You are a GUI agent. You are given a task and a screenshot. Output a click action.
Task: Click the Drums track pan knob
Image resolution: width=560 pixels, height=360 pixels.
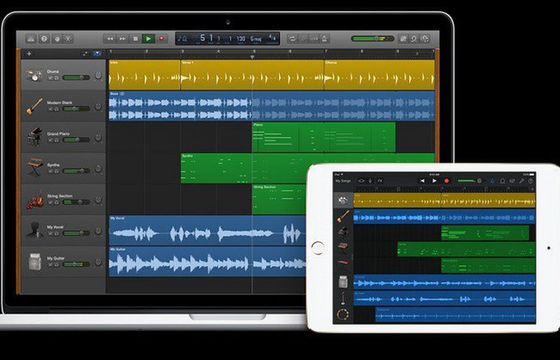click(98, 76)
